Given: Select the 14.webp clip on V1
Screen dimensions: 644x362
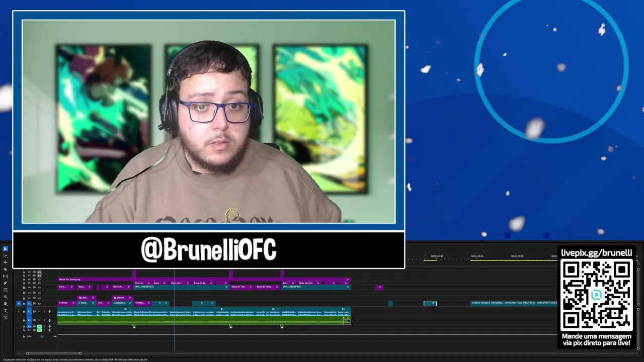Looking at the screenshot, I should (x=67, y=303).
